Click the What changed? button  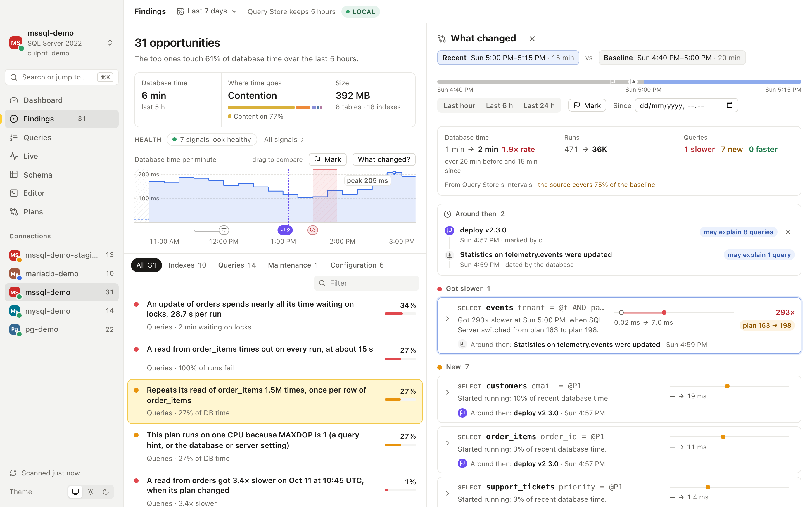click(384, 159)
